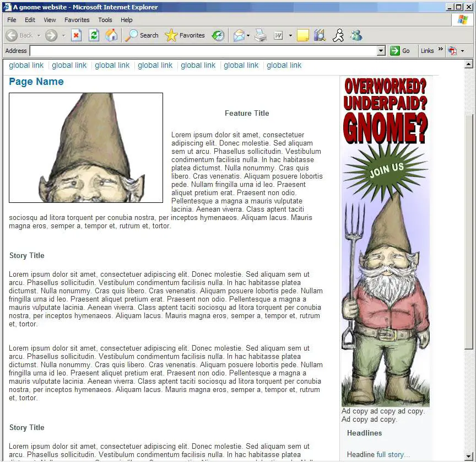Expand the Forward button history dropdown
Screen dimensions: 476x462
point(63,35)
